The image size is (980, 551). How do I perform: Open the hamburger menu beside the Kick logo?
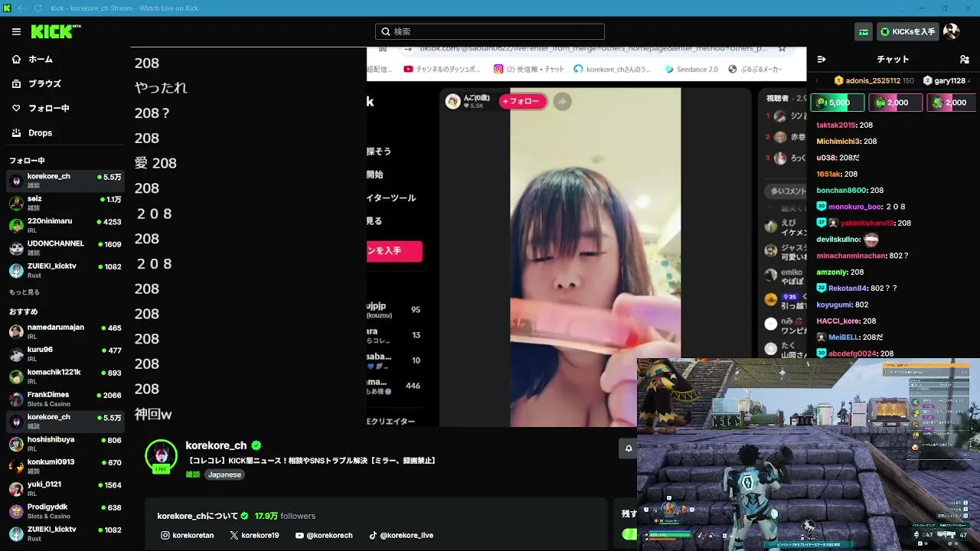pos(16,31)
